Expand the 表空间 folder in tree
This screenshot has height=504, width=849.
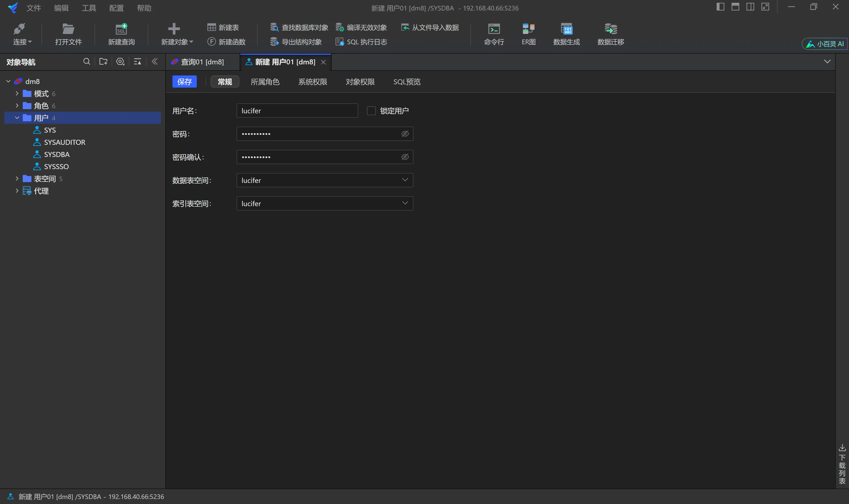coord(17,179)
